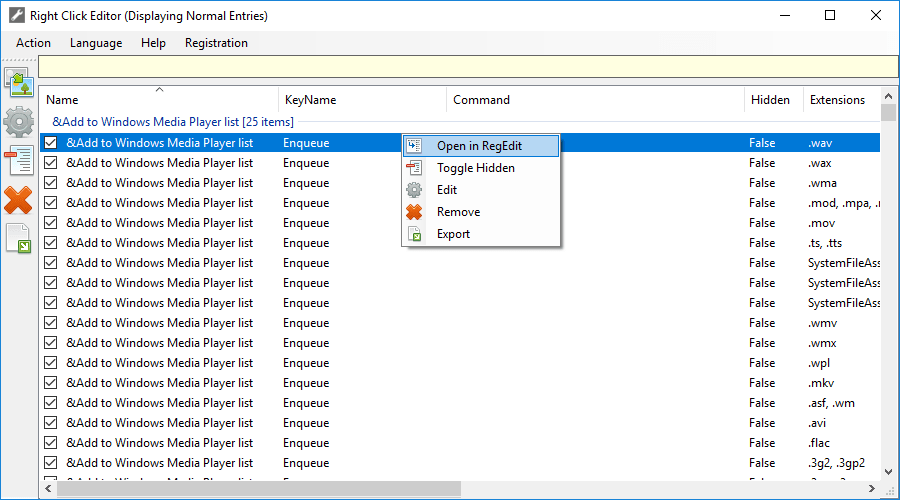Click the row name for the .wmv entry
The image size is (900, 500).
coord(160,323)
